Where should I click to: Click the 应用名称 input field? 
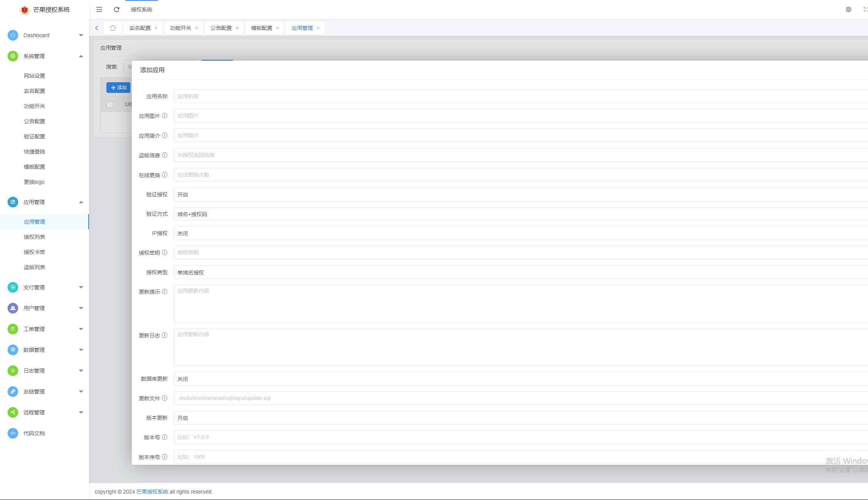[519, 96]
